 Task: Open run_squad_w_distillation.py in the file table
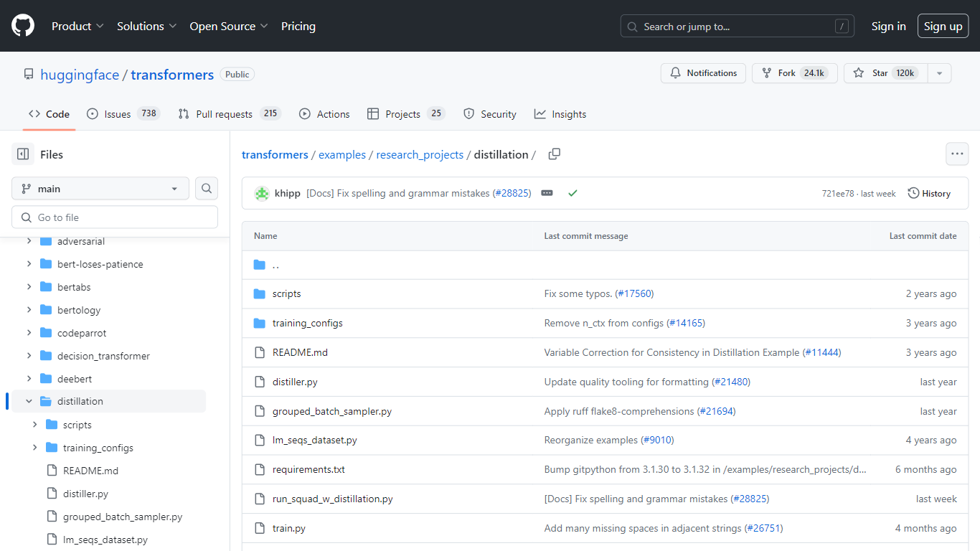point(332,499)
